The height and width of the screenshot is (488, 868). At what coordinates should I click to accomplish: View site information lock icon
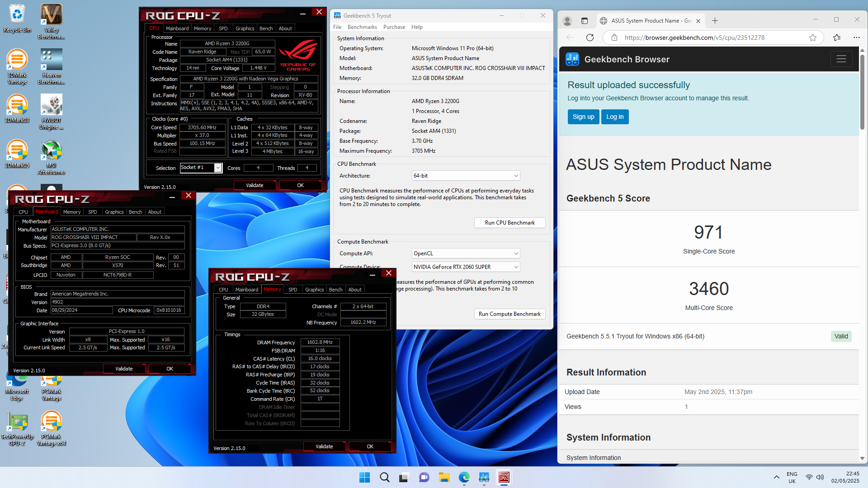[x=614, y=38]
